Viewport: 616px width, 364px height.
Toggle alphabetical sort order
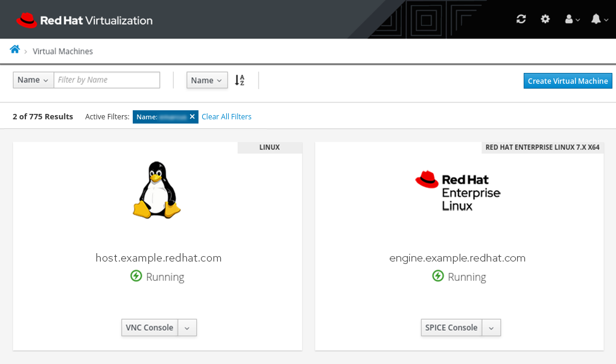click(239, 80)
